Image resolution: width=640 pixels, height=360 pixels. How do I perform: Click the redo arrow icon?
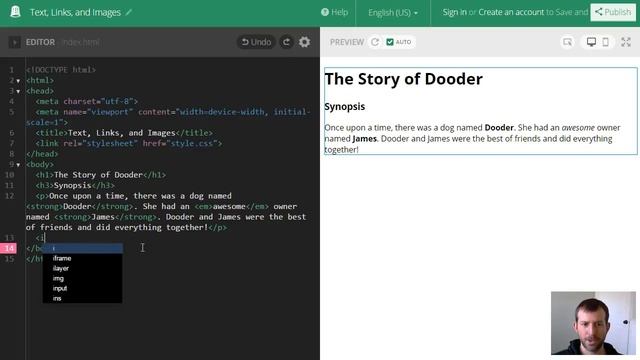pyautogui.click(x=287, y=42)
